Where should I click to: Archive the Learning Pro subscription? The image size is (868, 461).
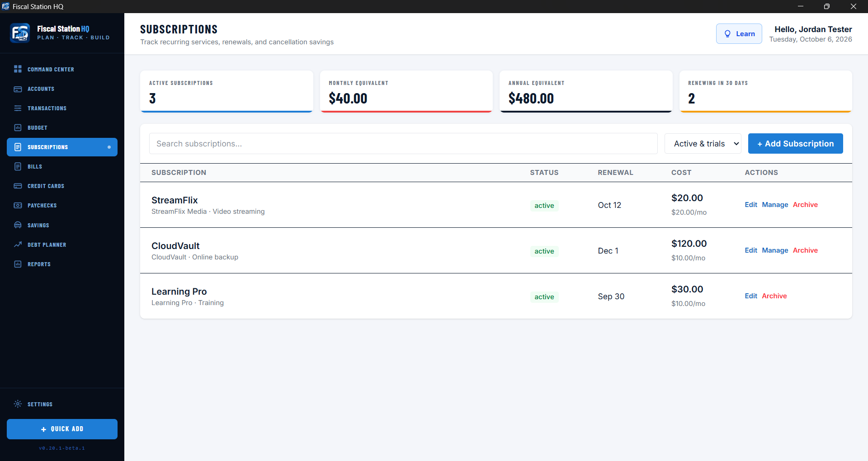(774, 296)
